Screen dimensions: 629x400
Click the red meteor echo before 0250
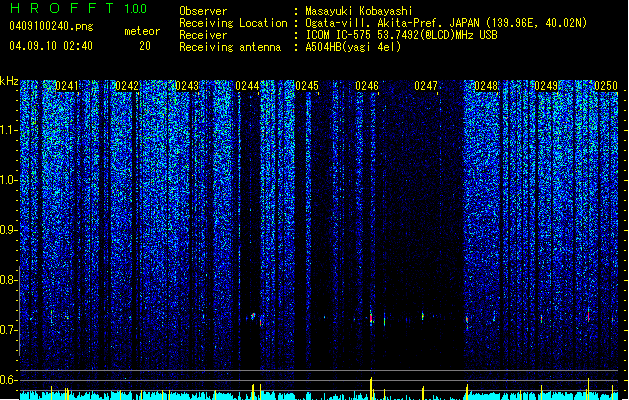588,315
